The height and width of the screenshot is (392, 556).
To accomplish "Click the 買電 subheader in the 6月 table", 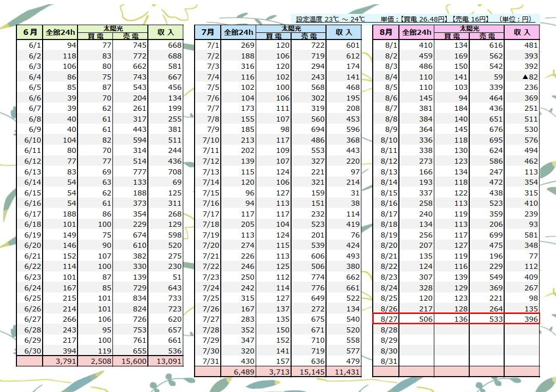I will click(x=95, y=36).
